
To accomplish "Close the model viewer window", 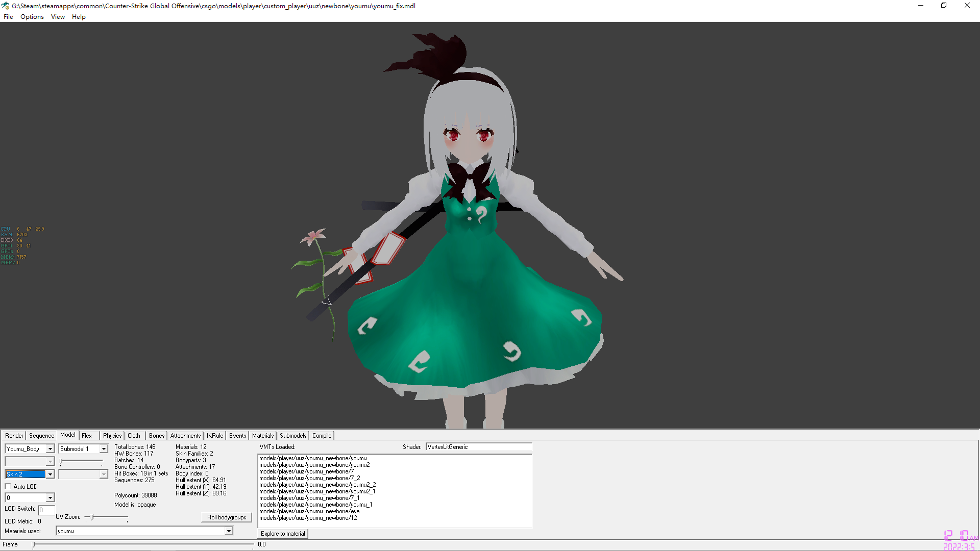I will pos(967,6).
